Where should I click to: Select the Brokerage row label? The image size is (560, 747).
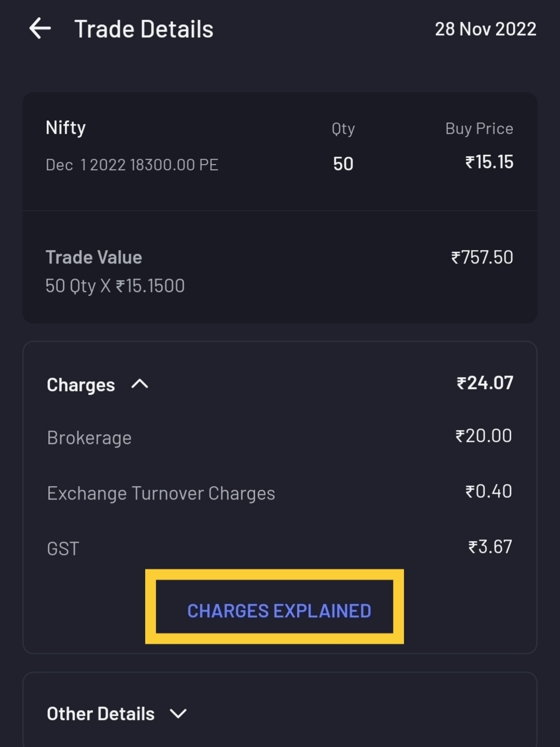coord(89,438)
